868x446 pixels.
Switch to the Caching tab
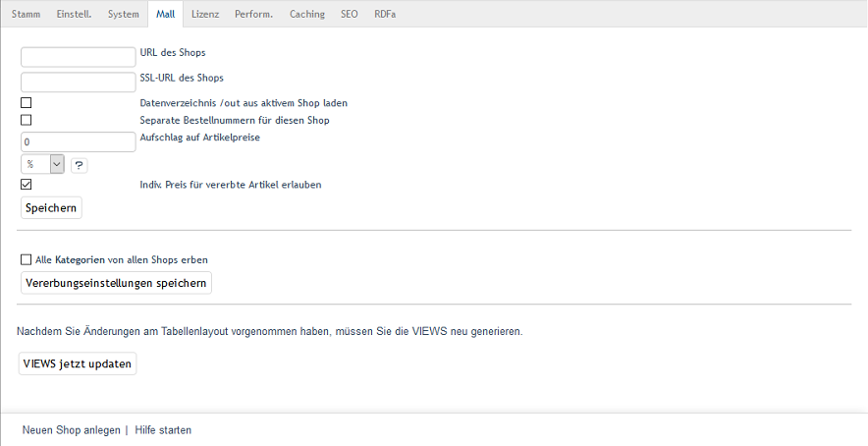(306, 15)
